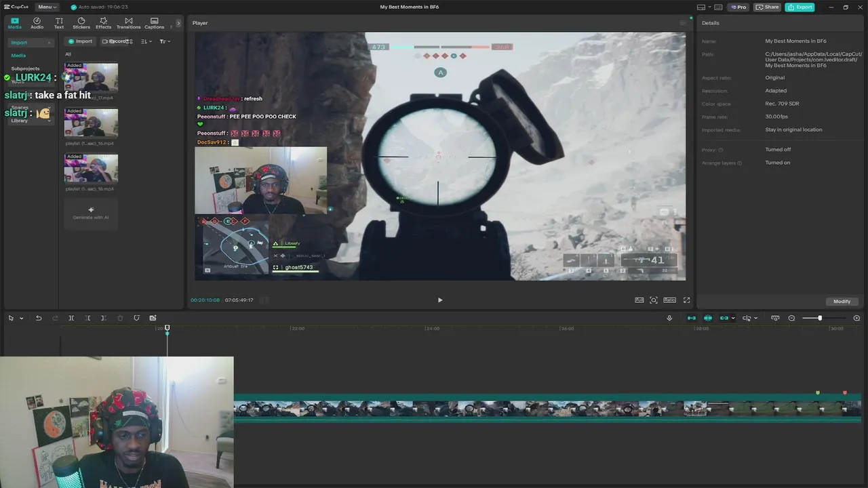Delete right of playhead
Image resolution: width=868 pixels, height=488 pixels.
(x=104, y=318)
